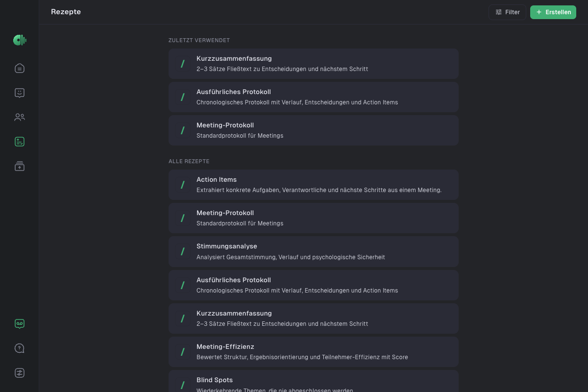Click slash icon of Action Items recipe
This screenshot has width=588, height=392.
click(x=183, y=185)
